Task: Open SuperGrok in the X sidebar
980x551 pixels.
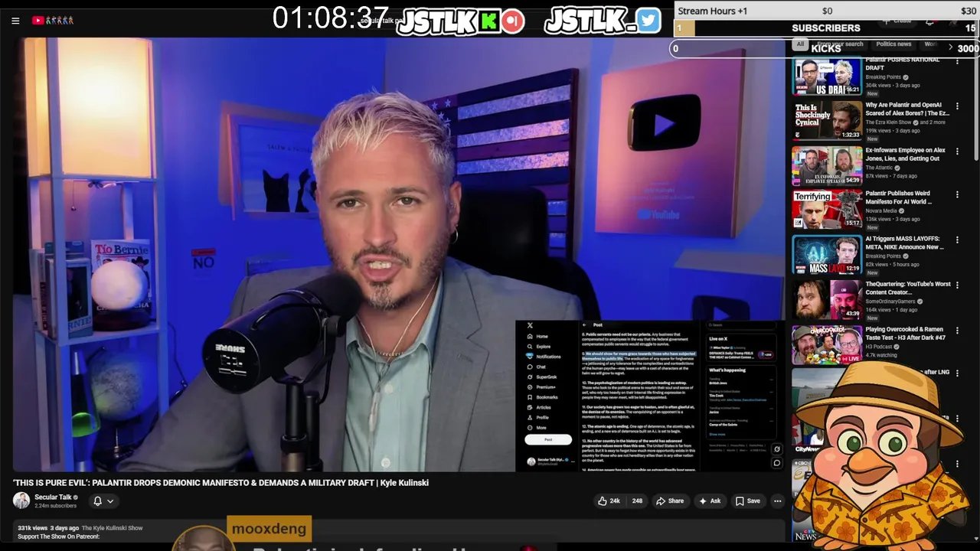Action: [541, 377]
